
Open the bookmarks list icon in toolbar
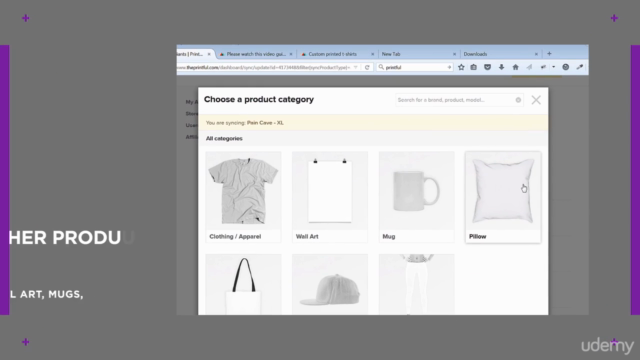click(x=473, y=67)
